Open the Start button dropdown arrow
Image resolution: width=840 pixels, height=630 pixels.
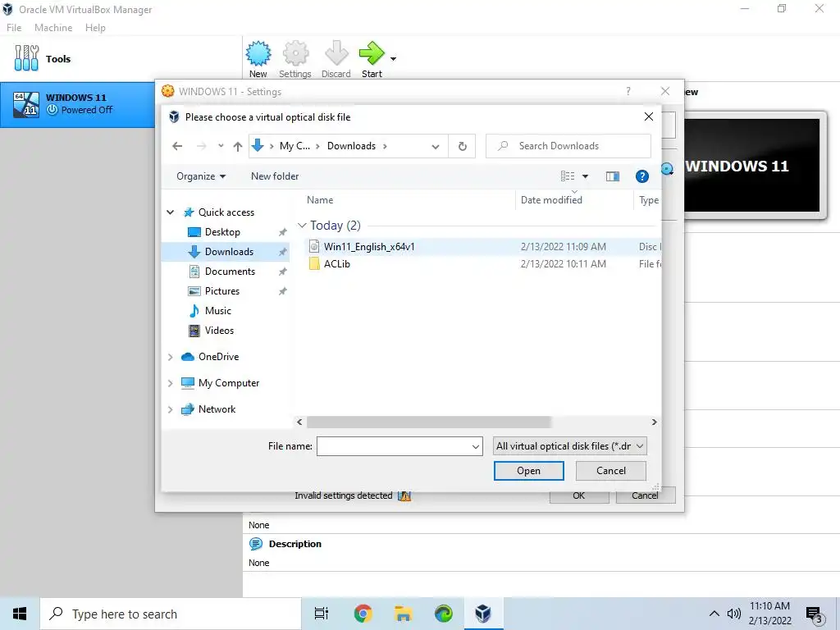point(393,59)
